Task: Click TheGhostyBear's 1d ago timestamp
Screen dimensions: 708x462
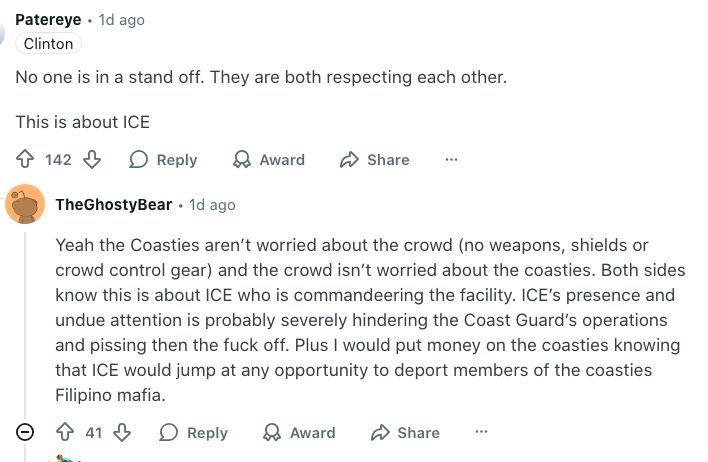Action: point(212,205)
